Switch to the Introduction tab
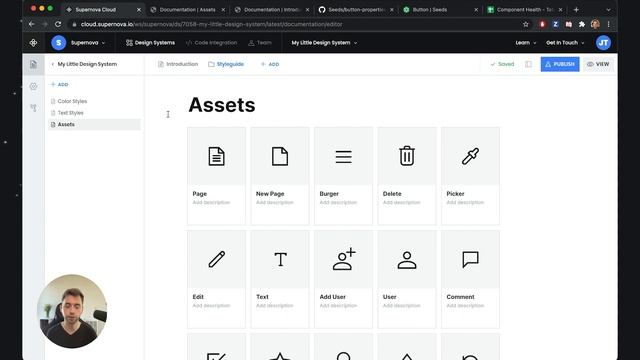The image size is (640, 360). click(x=178, y=64)
